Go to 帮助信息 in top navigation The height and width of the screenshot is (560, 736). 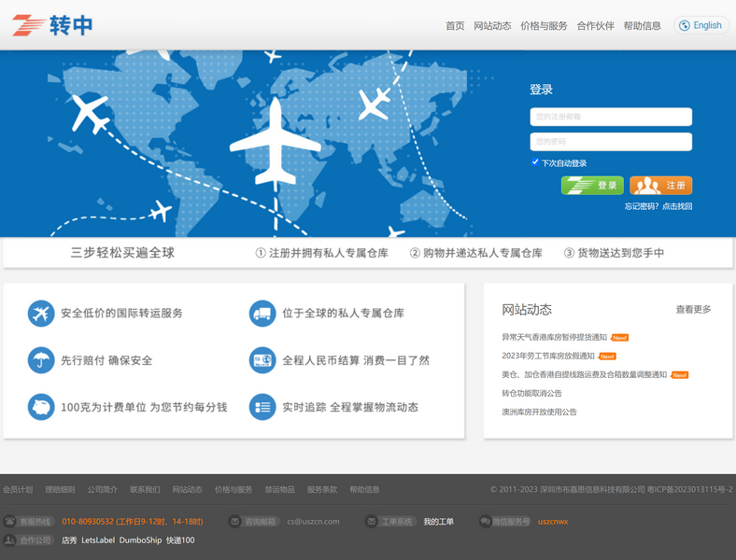click(x=642, y=26)
